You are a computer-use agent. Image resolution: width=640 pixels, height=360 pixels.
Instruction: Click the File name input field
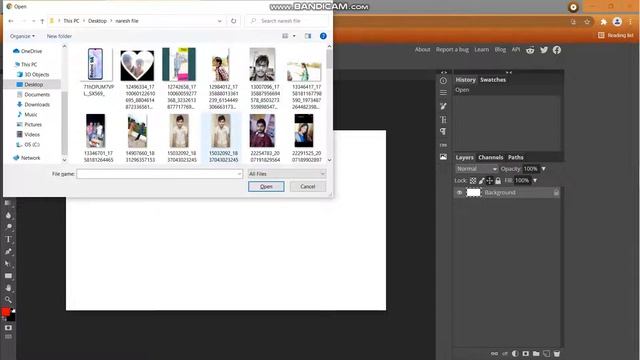pos(159,174)
